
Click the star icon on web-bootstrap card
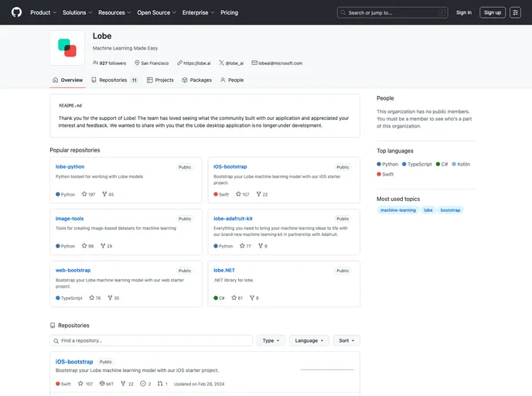click(91, 298)
